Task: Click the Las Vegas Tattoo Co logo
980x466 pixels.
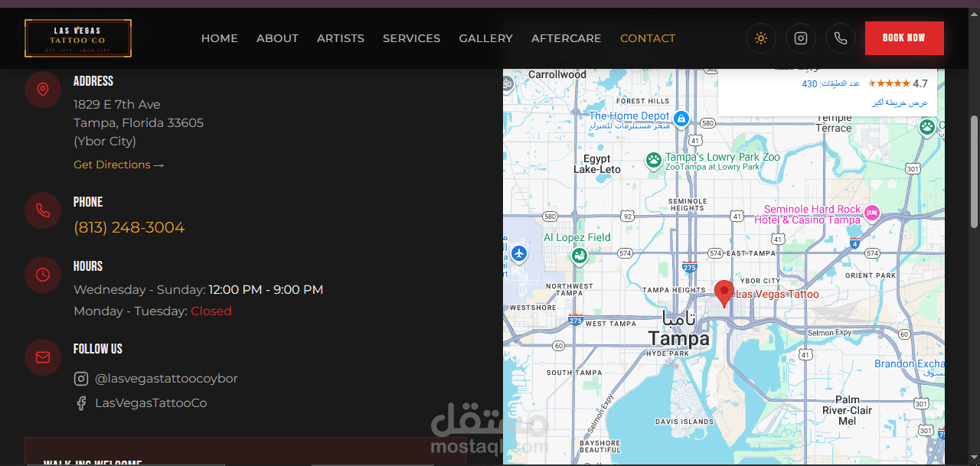Action: click(x=78, y=38)
